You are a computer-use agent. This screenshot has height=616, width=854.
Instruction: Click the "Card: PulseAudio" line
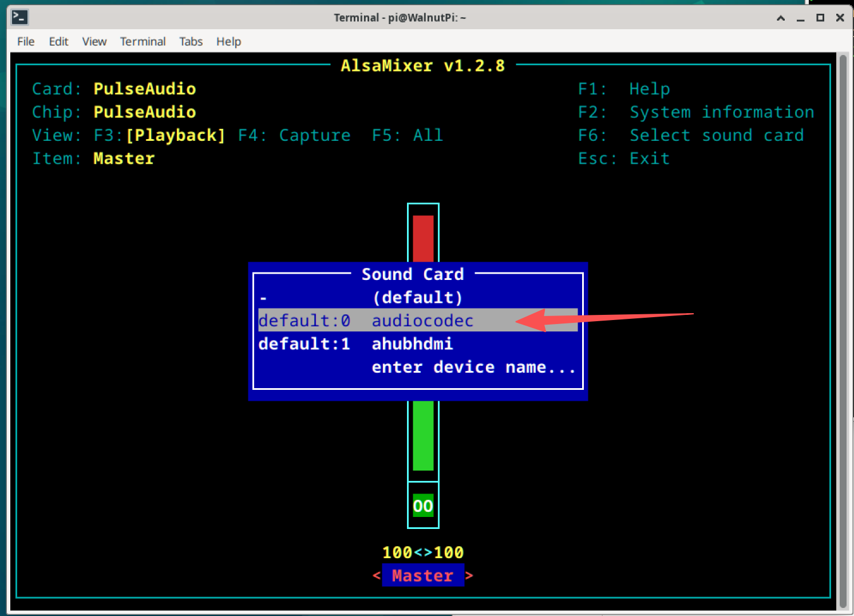[x=114, y=89]
